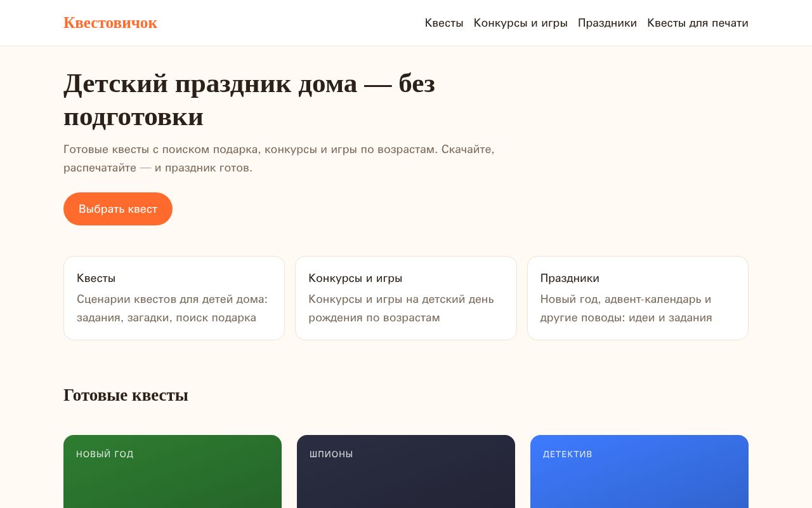Go to Конкурсы и игры in the navigation

521,23
